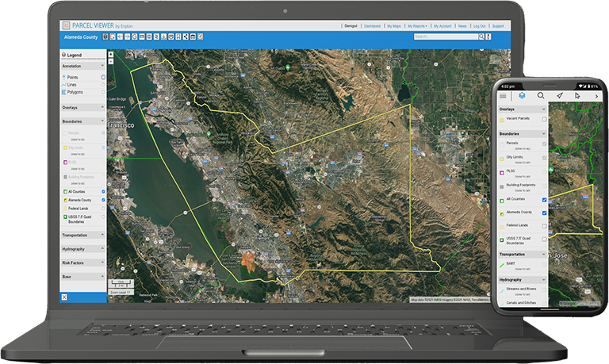Select the Points annotation radio button
The image size is (609, 364).
103,77
